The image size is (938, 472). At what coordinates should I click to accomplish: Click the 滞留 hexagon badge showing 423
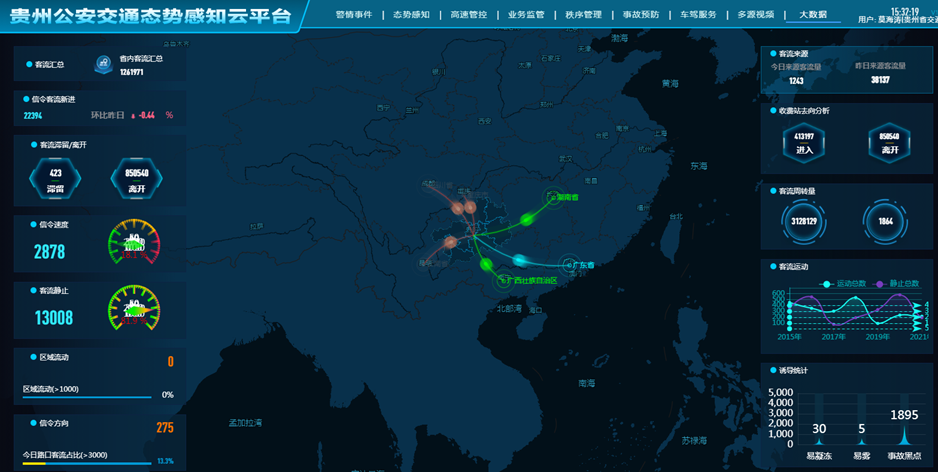56,179
